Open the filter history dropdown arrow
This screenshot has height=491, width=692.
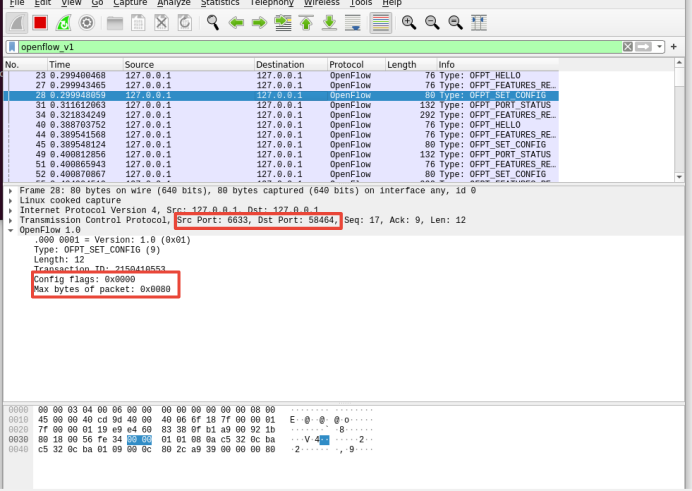[x=659, y=47]
